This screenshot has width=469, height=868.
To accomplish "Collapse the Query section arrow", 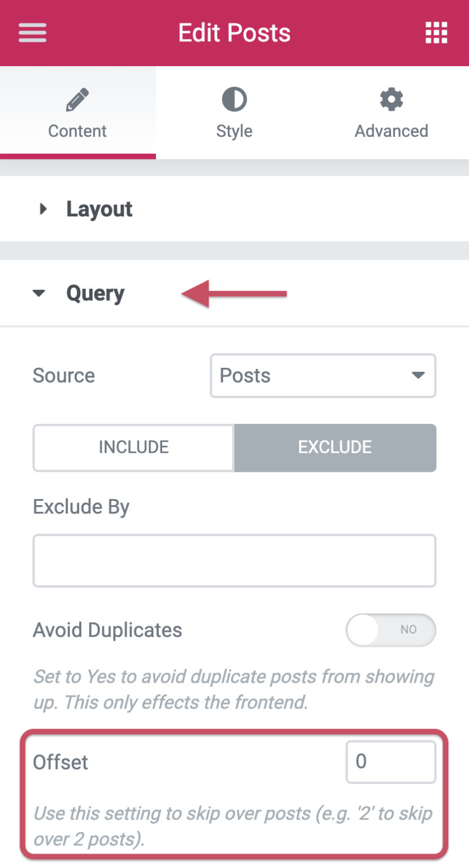I will click(38, 293).
